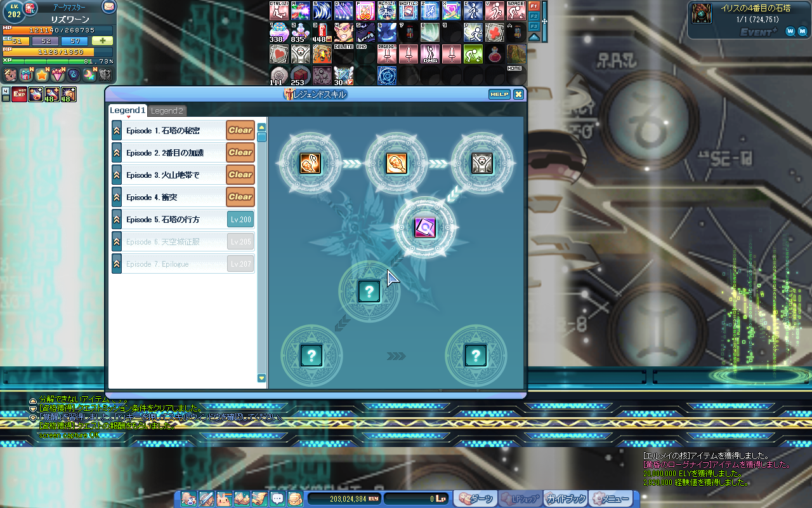Switch to the Legend1 tab
812x508 pixels.
coord(128,110)
